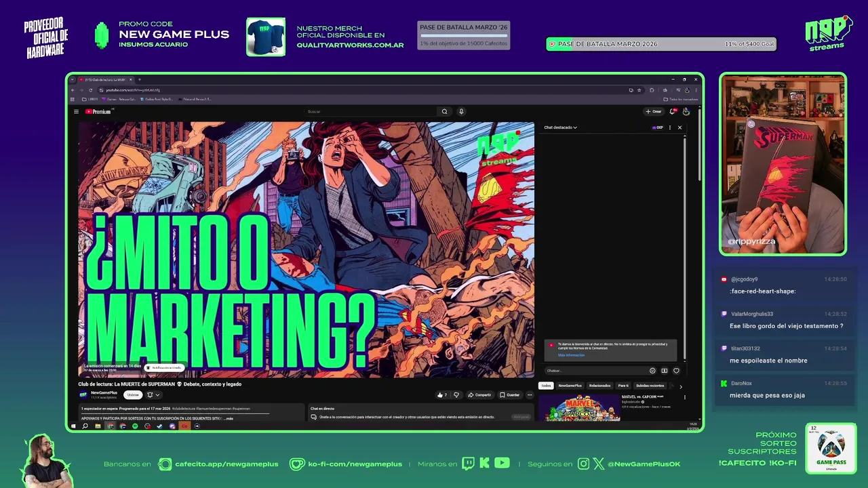
Task: Save video with Guardar button
Action: coord(509,395)
